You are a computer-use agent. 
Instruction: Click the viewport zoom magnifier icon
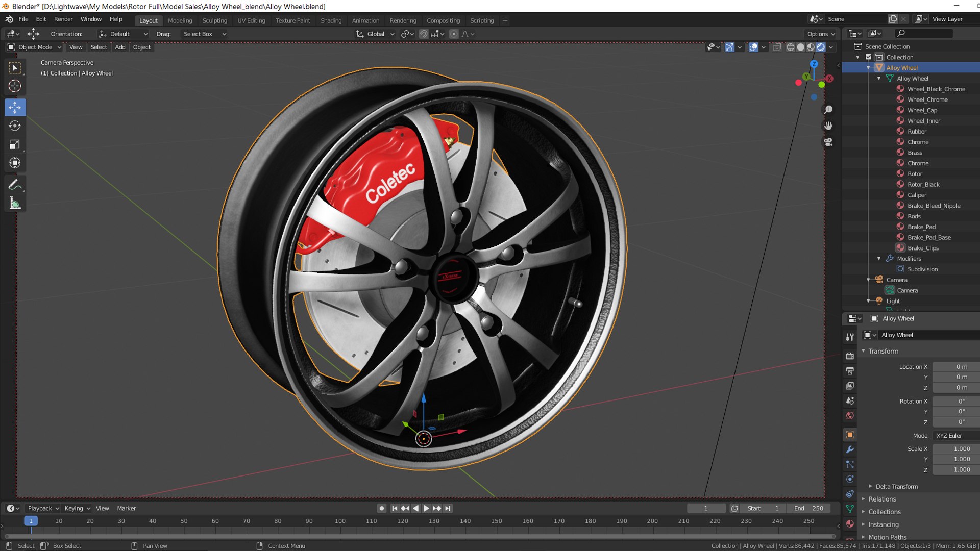[x=828, y=110]
